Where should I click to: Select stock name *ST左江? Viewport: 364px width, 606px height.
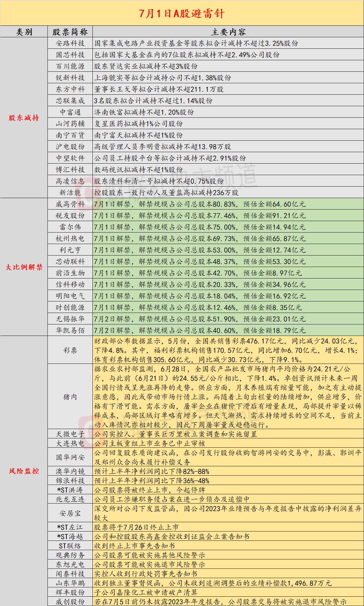tap(70, 527)
